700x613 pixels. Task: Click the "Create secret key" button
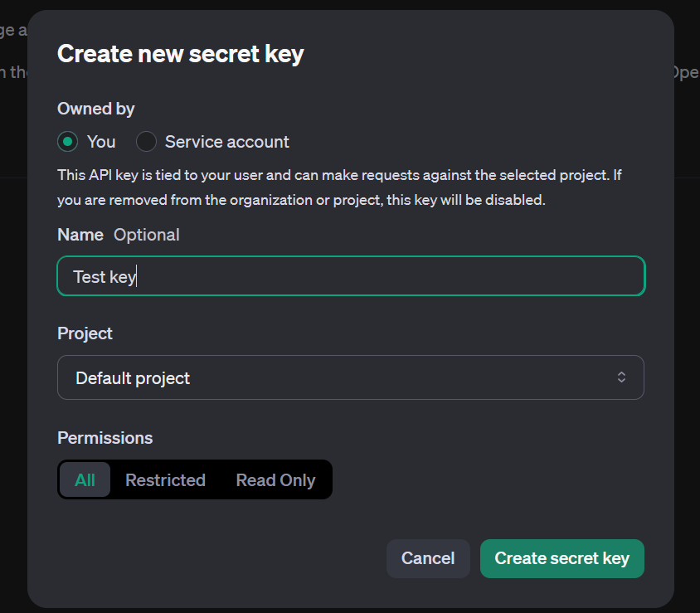(561, 558)
